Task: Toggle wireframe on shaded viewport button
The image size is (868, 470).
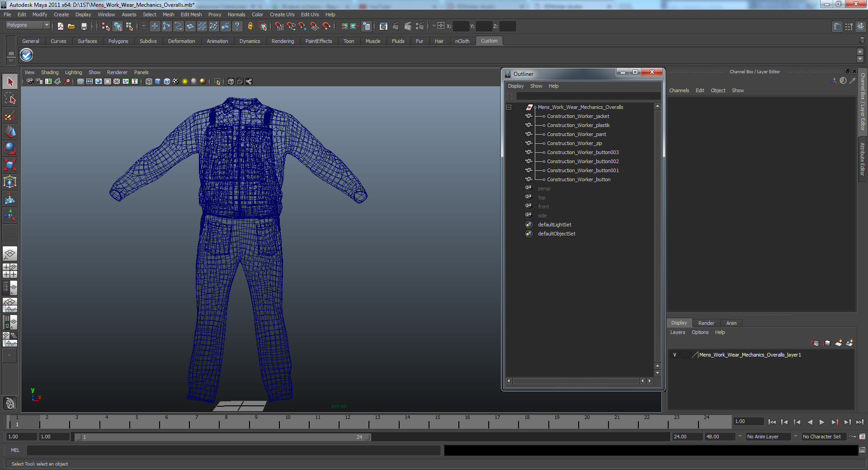Action: tap(167, 81)
